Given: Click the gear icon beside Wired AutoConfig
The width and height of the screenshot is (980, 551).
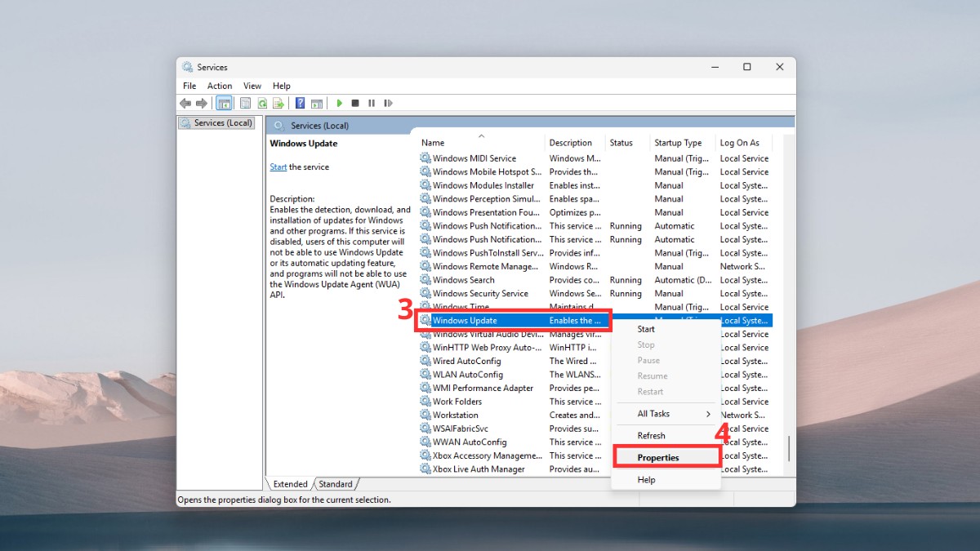Looking at the screenshot, I should click(425, 361).
